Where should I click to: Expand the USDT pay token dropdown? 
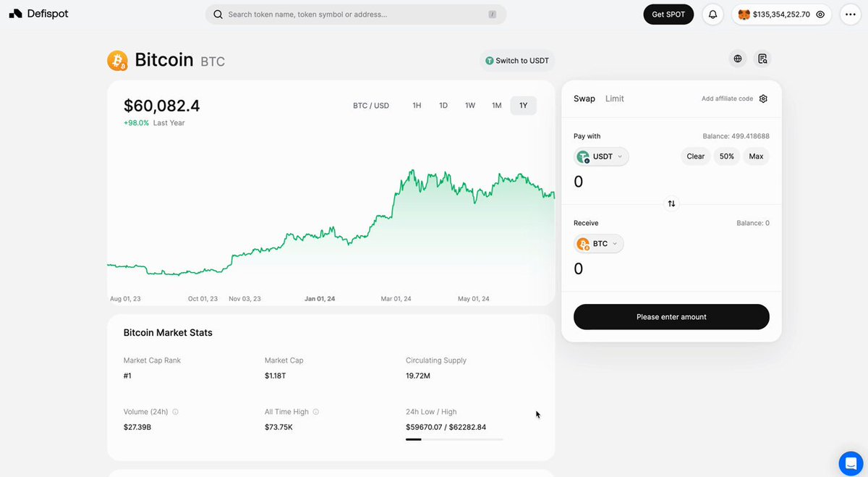coord(602,156)
